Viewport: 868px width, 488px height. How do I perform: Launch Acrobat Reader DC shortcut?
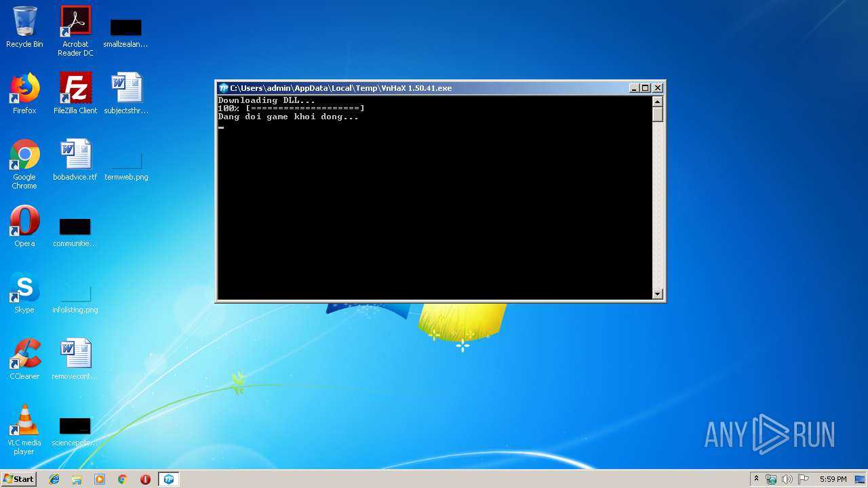point(75,31)
